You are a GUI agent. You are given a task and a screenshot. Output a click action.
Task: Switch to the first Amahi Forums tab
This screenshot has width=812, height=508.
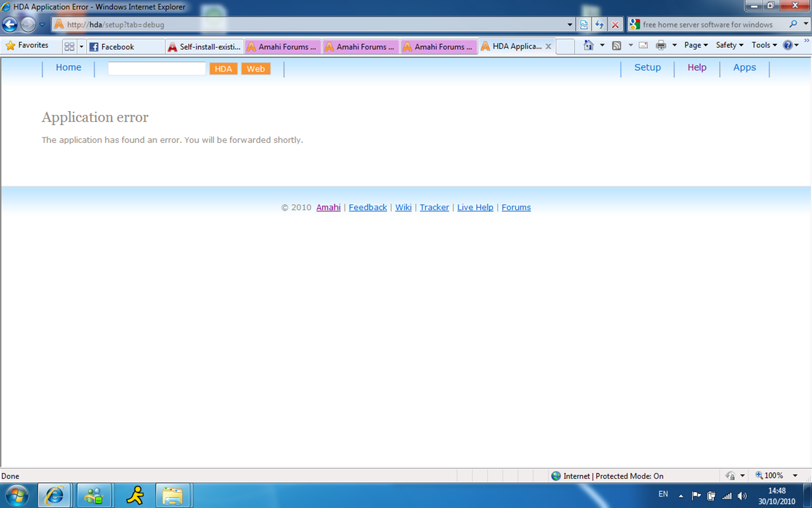[282, 47]
